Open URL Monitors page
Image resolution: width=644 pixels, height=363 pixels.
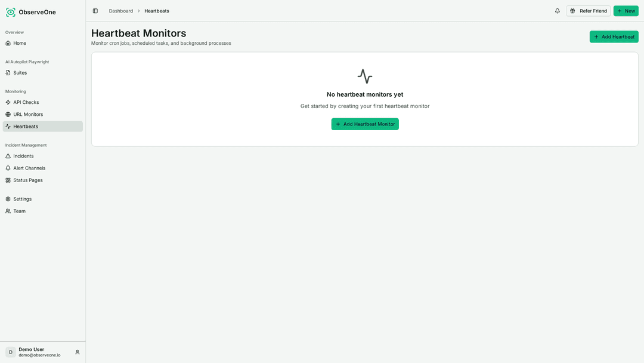[x=43, y=114]
